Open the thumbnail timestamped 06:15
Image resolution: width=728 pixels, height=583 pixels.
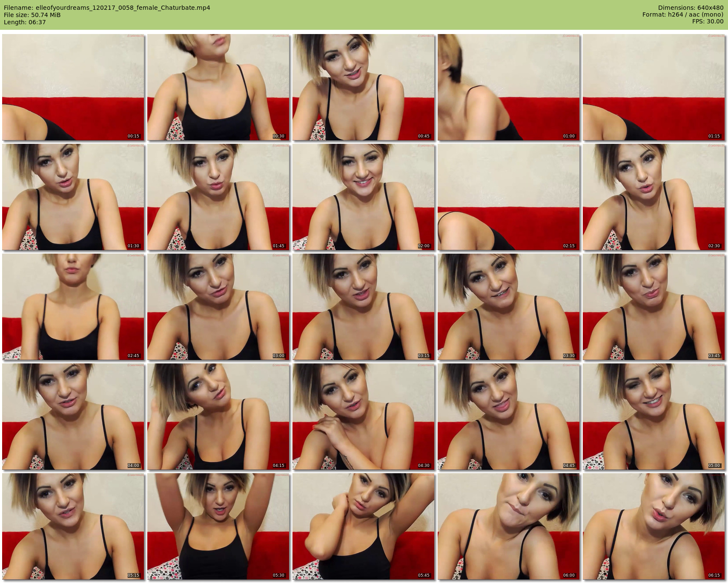654,526
